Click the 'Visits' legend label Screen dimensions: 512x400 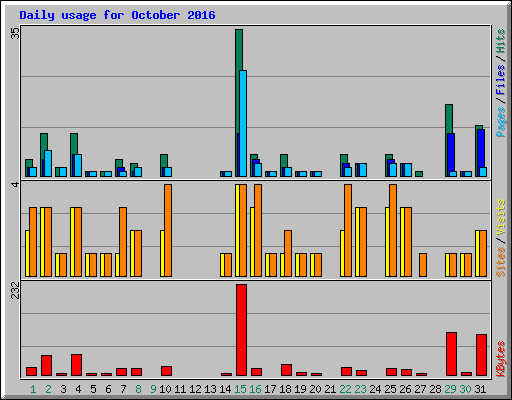500,217
